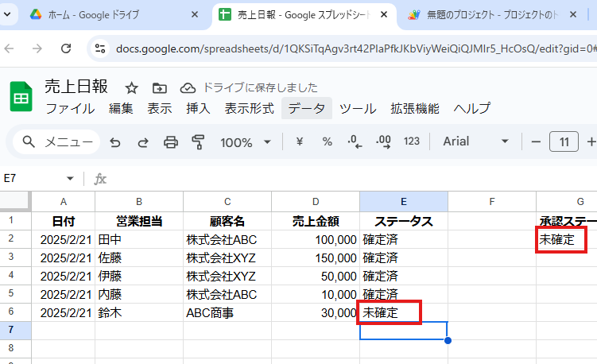597x364 pixels.
Task: Click the 営業担当 header cell
Action: coord(139,221)
